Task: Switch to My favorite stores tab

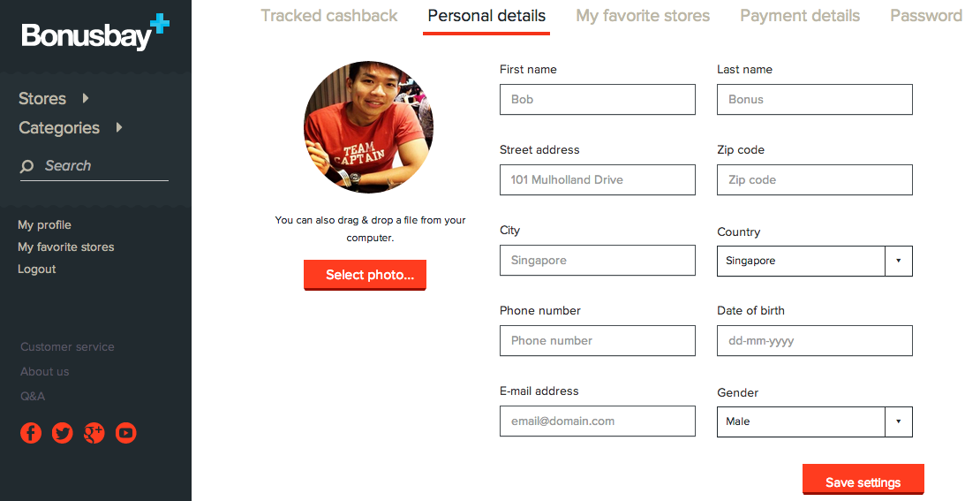Action: click(643, 16)
